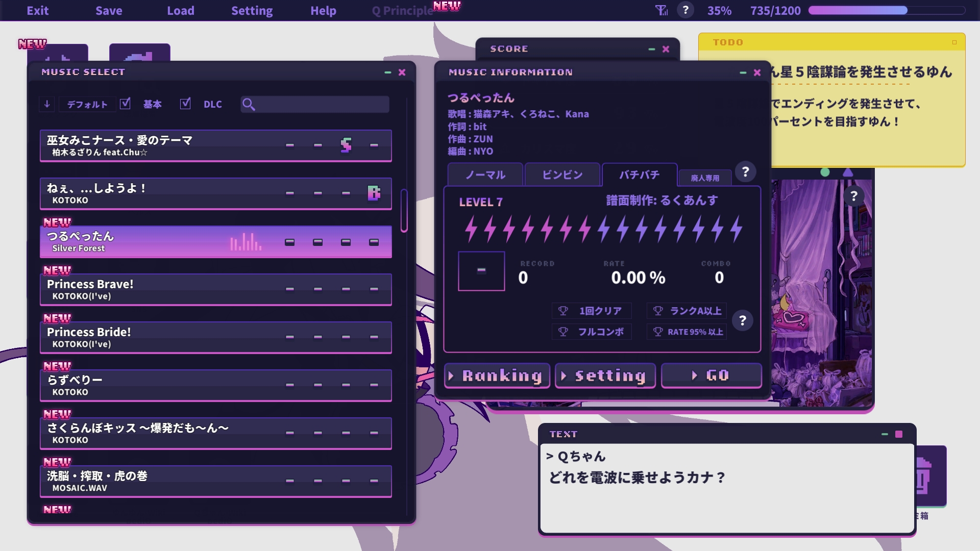Click the B rank badge on ねぇ、…しようよ！

click(x=374, y=193)
